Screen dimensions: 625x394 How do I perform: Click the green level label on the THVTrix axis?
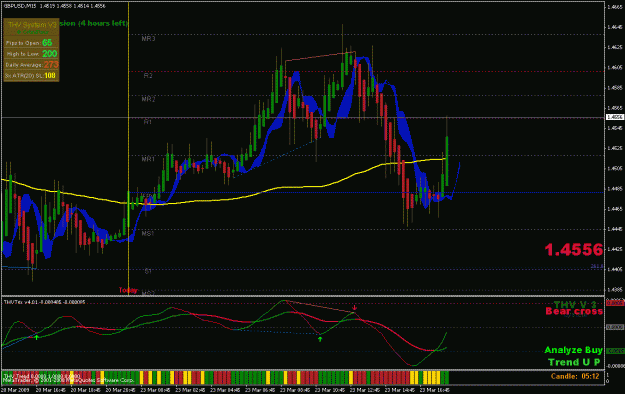615,351
